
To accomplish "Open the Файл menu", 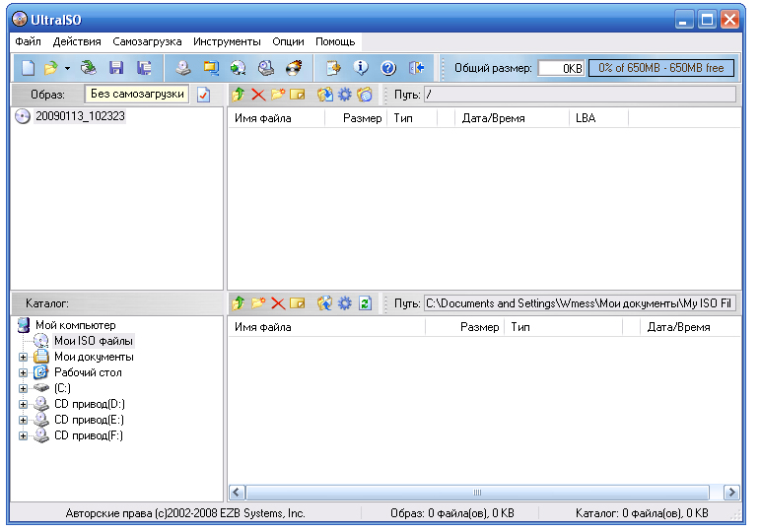I will click(x=29, y=41).
